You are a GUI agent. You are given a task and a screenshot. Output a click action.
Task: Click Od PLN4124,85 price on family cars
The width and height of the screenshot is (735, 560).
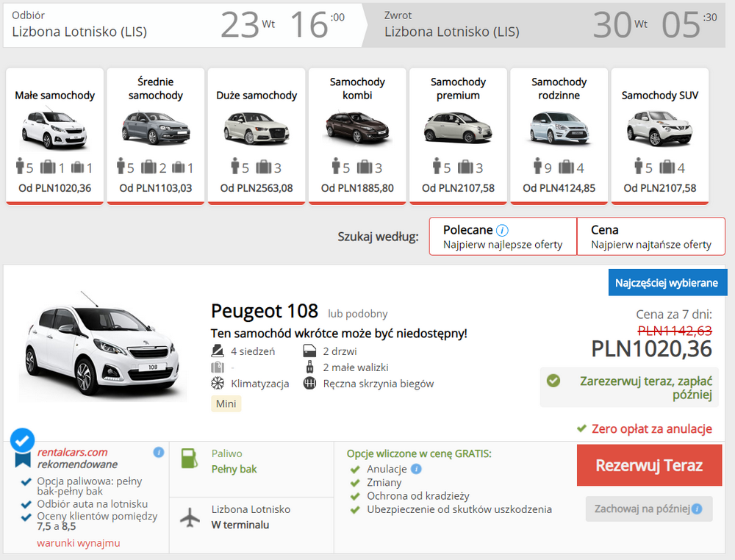pyautogui.click(x=559, y=188)
